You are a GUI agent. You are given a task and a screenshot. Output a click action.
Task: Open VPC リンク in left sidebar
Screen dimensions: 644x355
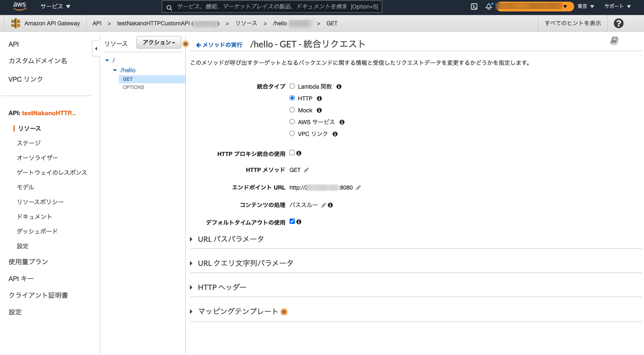click(x=26, y=79)
